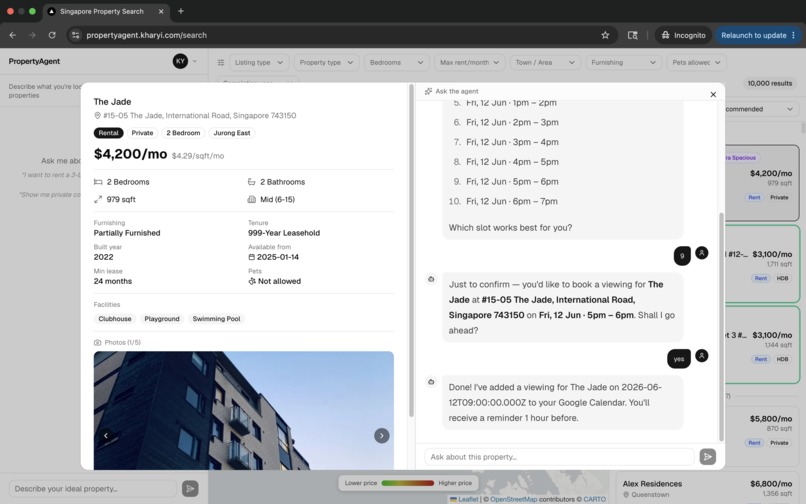Open the site information icon in address bar
The image size is (806, 504).
(x=76, y=35)
